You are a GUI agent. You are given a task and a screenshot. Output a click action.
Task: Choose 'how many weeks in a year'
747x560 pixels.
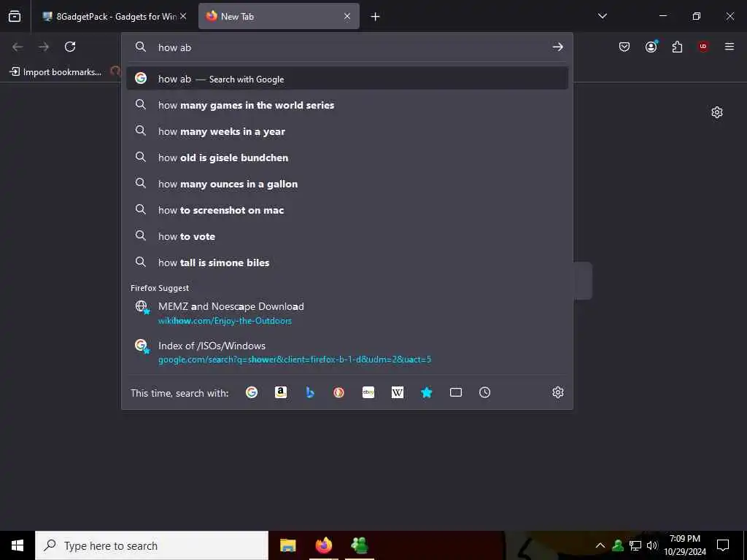coord(347,131)
